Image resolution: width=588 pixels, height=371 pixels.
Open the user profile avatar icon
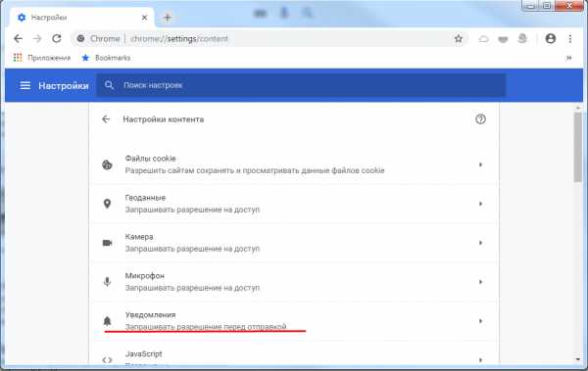tap(551, 38)
